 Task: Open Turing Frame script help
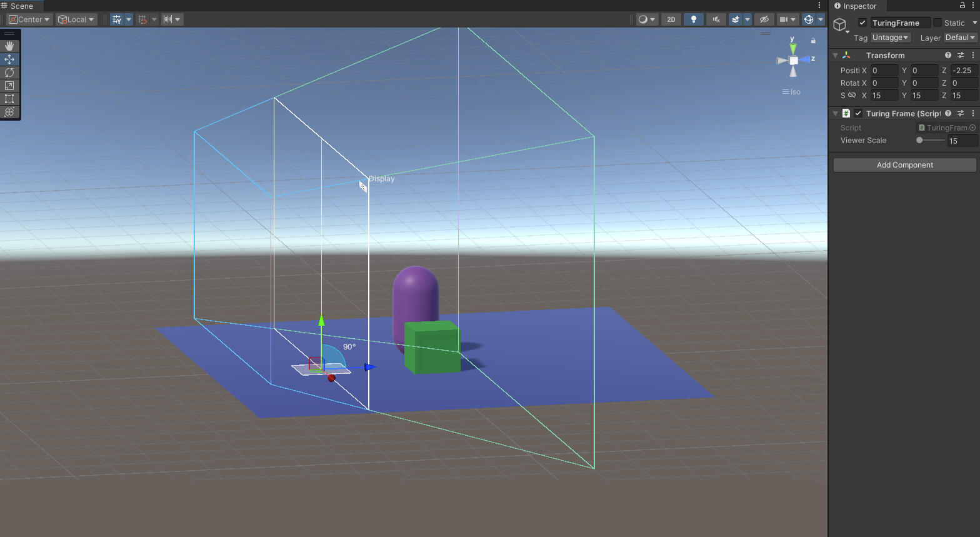(x=948, y=113)
